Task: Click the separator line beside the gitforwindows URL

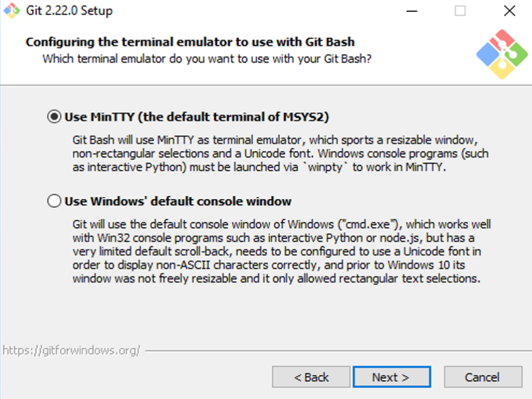Action: (x=338, y=351)
